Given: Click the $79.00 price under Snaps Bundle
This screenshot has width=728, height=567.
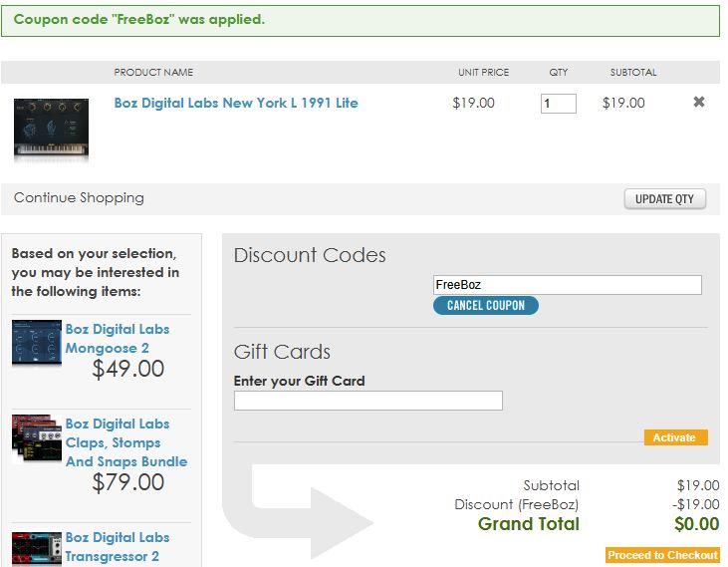Looking at the screenshot, I should click(x=128, y=482).
